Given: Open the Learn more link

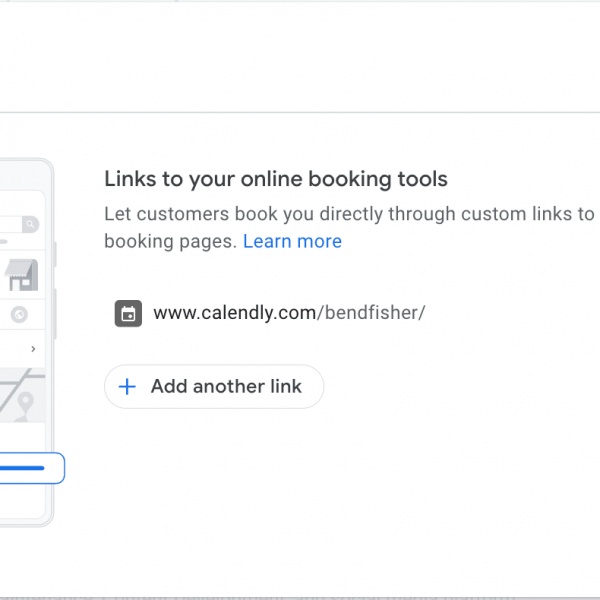Looking at the screenshot, I should (292, 241).
